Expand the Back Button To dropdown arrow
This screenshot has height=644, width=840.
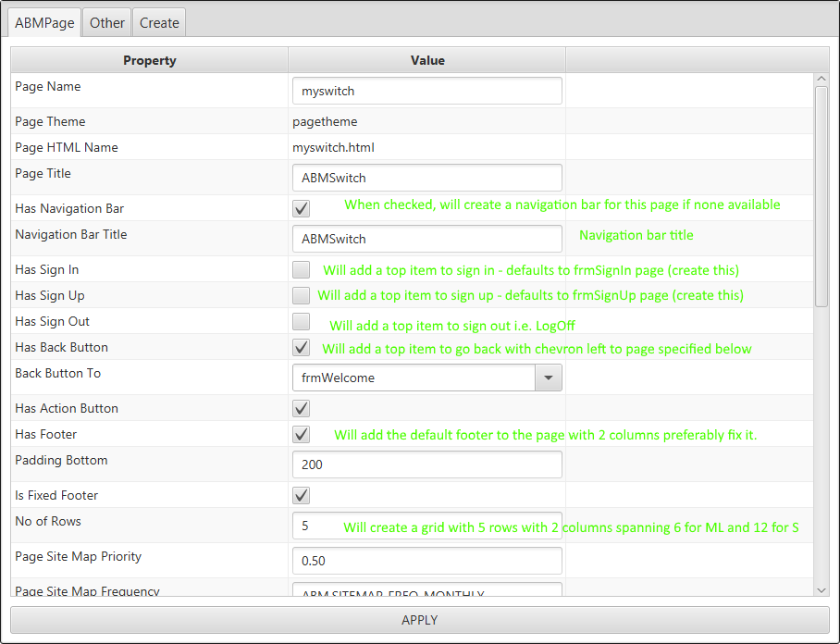click(x=548, y=378)
